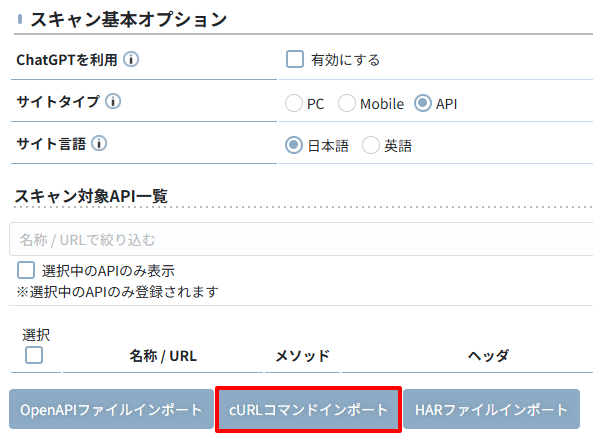The image size is (593, 439).
Task: Click info icon beside サイト言語
Action: coord(99,143)
